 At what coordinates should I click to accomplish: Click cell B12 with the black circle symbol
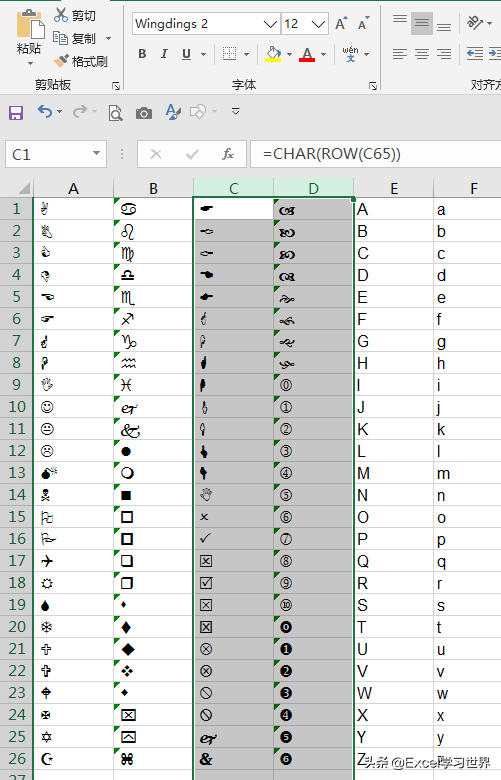pos(153,451)
